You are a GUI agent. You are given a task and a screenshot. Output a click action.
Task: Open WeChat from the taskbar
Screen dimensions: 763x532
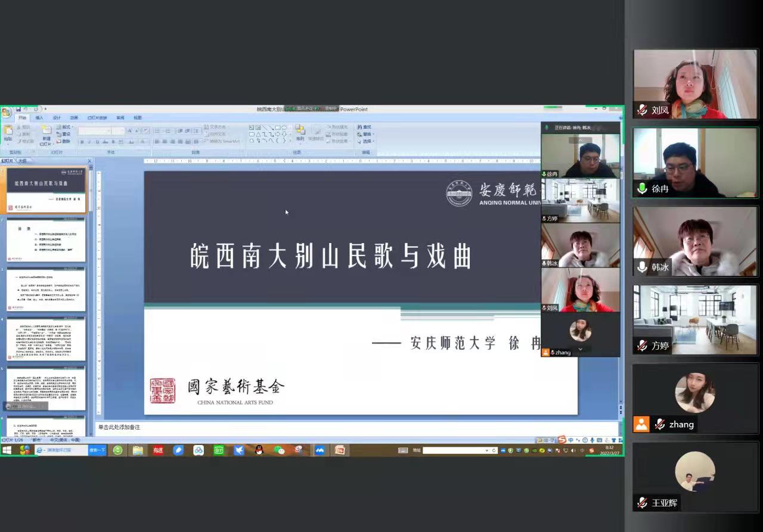coord(279,450)
